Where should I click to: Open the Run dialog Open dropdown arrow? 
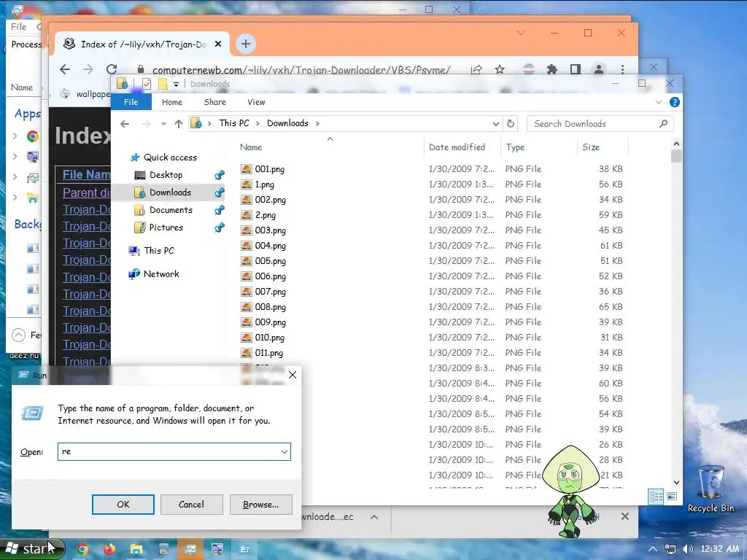pos(285,451)
